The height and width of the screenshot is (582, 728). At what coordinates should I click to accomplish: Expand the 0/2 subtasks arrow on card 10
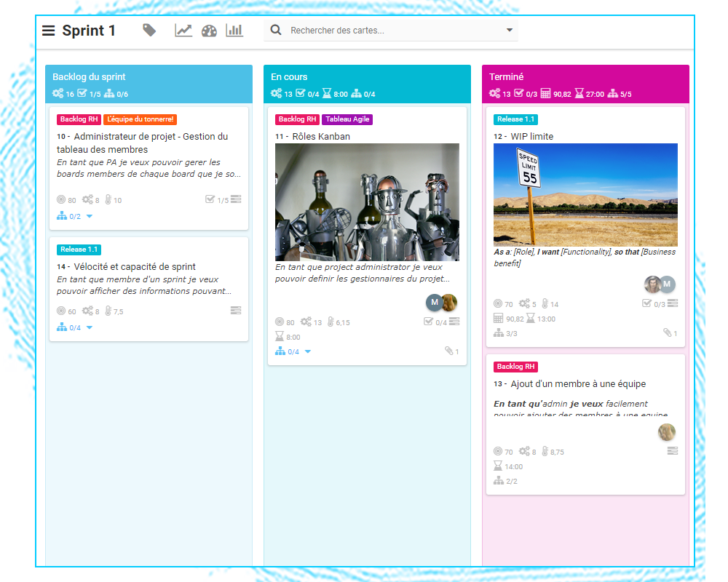(90, 216)
